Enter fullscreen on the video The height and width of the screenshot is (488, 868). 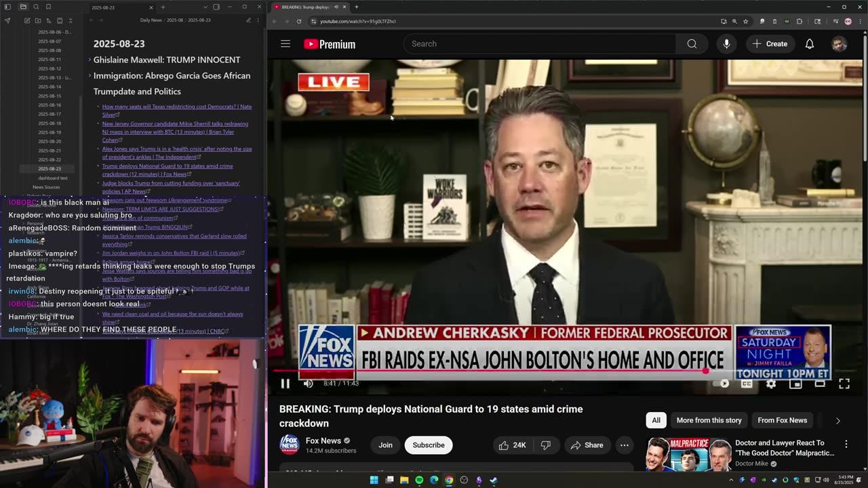coord(844,384)
